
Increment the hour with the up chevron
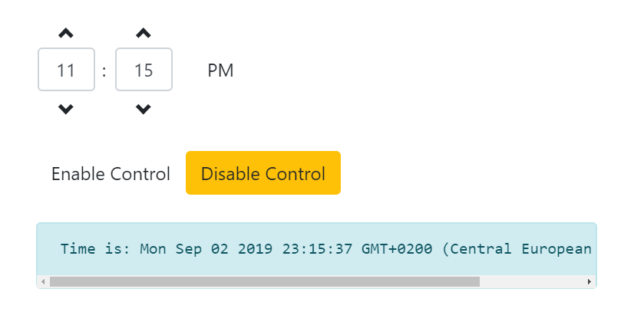(66, 33)
